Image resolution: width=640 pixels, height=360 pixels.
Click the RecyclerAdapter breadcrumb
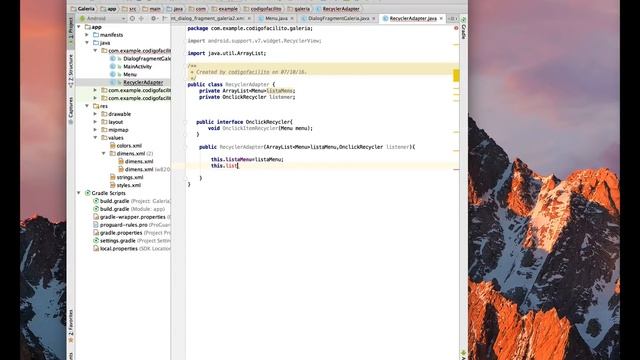pyautogui.click(x=337, y=9)
